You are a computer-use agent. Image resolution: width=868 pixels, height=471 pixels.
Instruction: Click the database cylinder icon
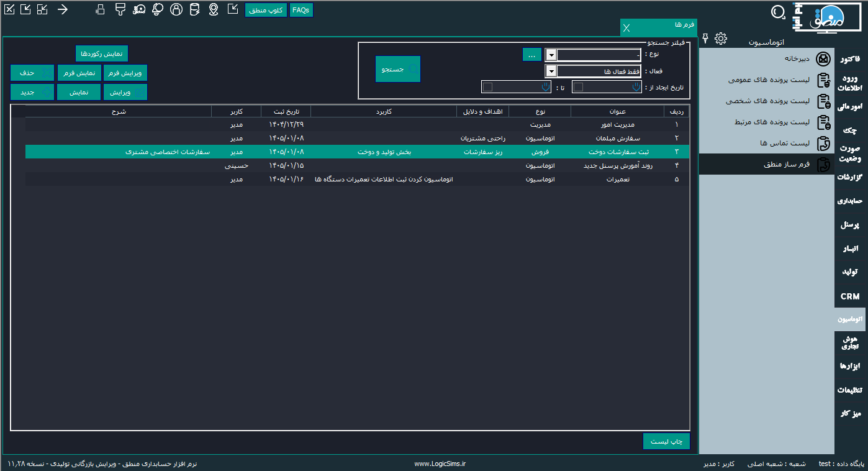194,9
